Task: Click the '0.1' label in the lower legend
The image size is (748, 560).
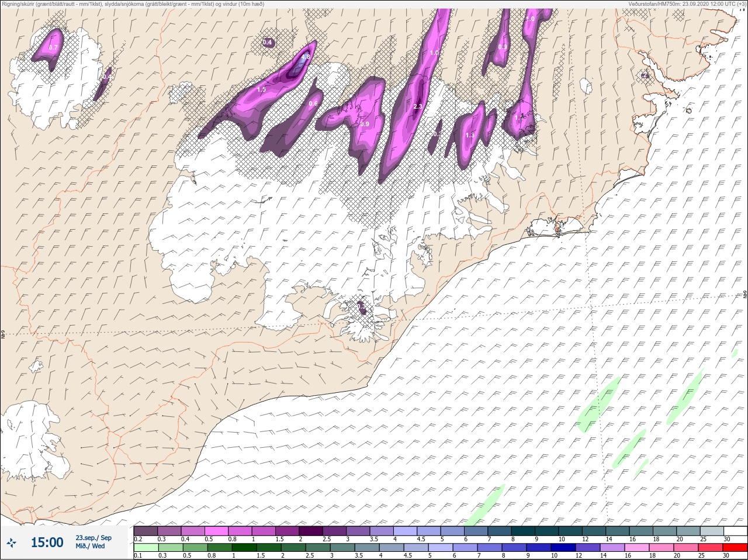Action: pos(138,556)
